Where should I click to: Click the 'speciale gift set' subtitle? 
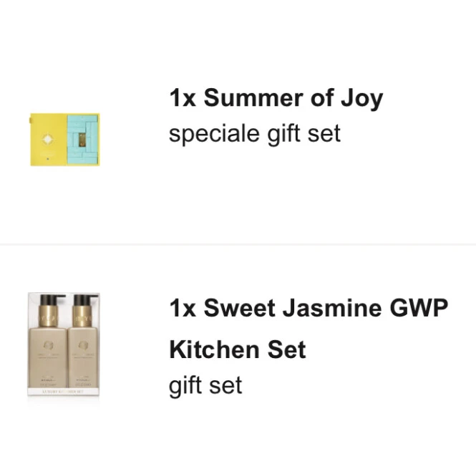[255, 134]
